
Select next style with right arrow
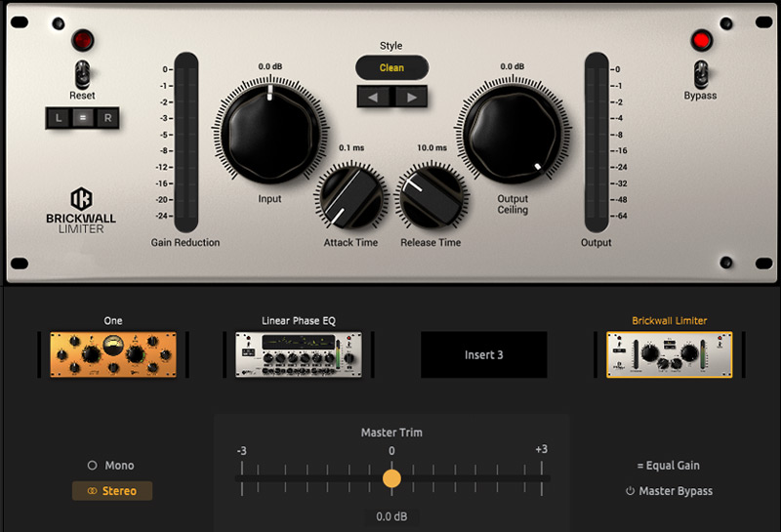(x=411, y=97)
